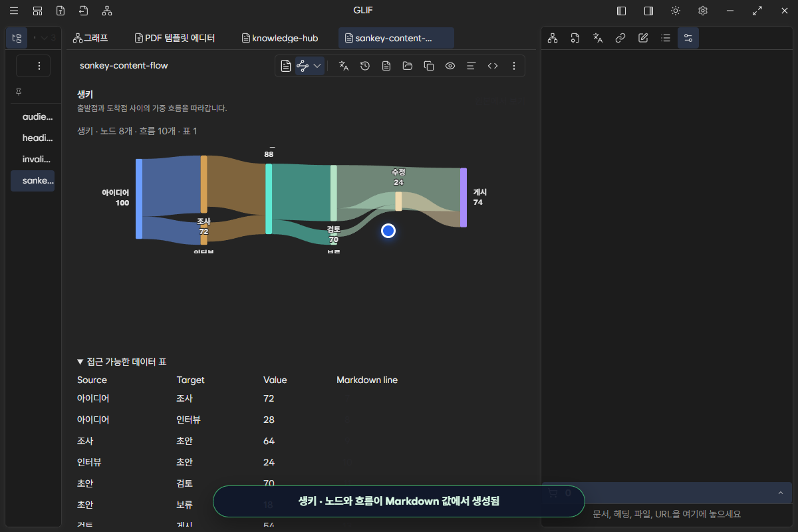Open the hamburger main menu
The width and height of the screenshot is (798, 532).
point(14,11)
